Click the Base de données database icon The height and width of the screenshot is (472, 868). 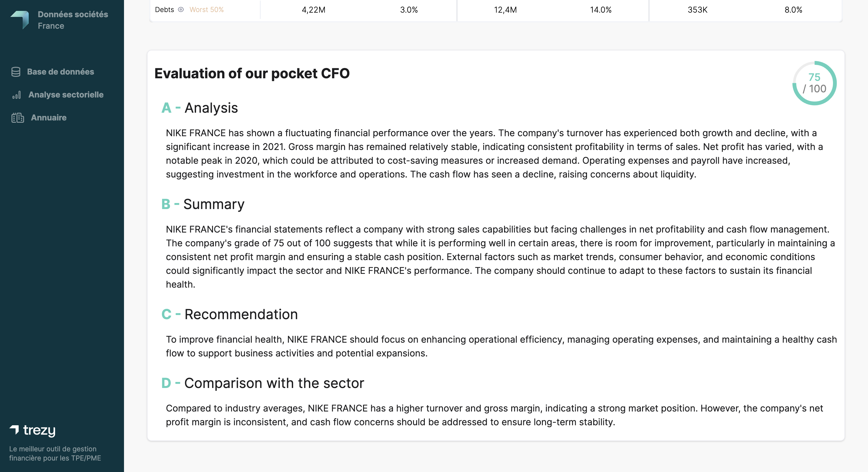(16, 72)
